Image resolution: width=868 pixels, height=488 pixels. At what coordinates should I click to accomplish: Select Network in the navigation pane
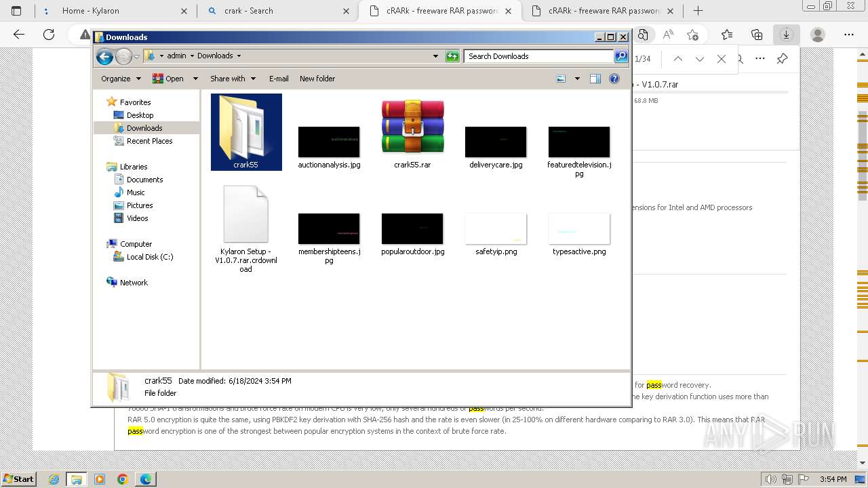pos(134,283)
